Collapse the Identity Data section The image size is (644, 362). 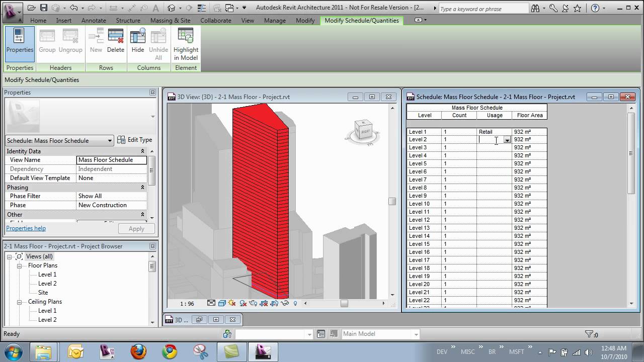click(142, 151)
